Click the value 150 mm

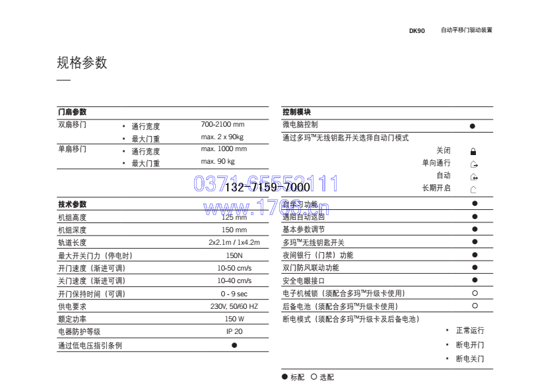[x=234, y=230]
